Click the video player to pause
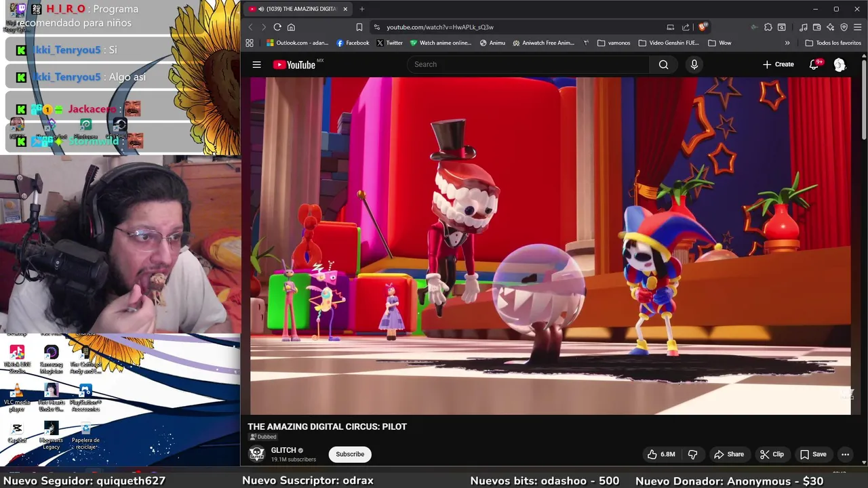The image size is (868, 488). (x=551, y=245)
